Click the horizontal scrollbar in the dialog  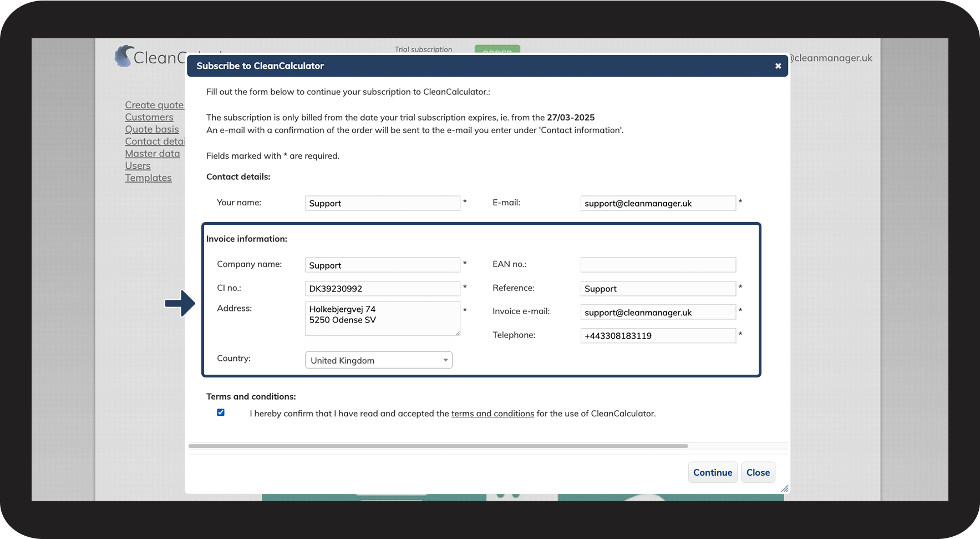(438, 446)
